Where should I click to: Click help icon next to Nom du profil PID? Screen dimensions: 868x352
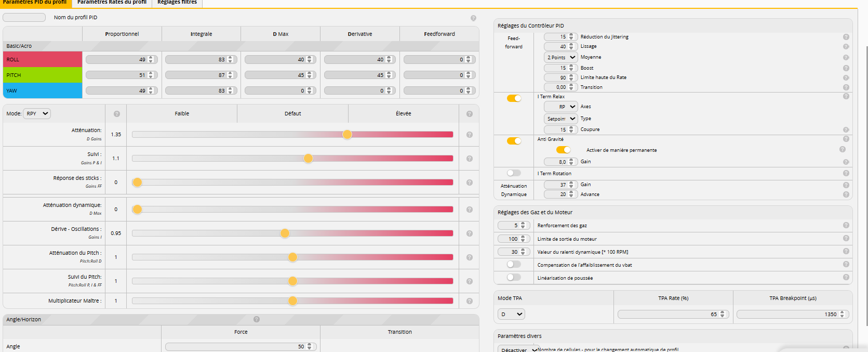[x=473, y=18]
